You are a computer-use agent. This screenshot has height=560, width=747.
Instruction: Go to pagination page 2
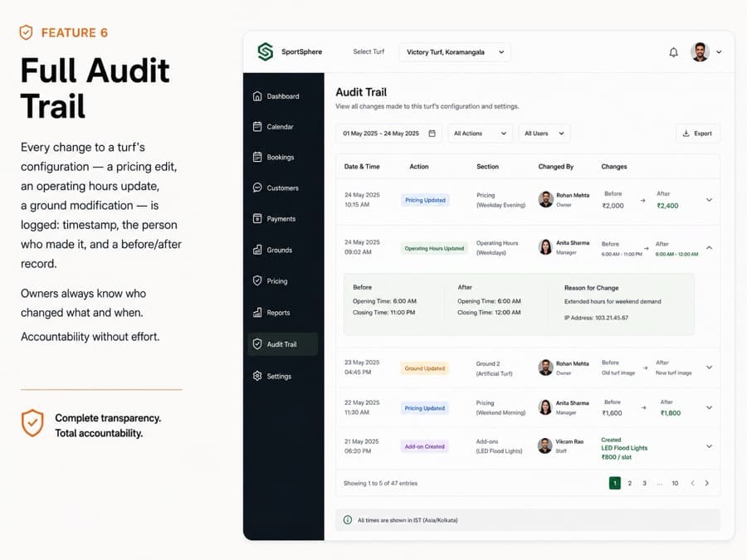(630, 483)
